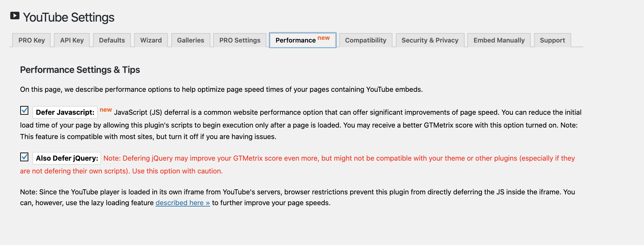
Task: Open the PRO Settings tab
Action: click(239, 40)
